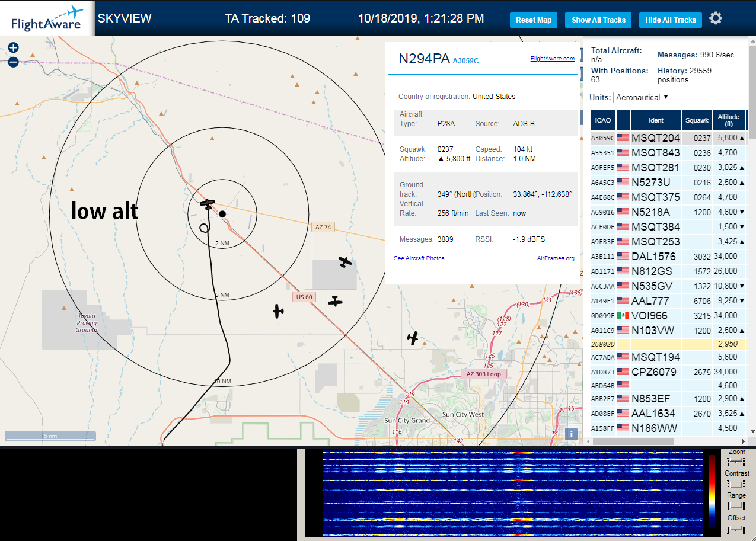The height and width of the screenshot is (541, 756).
Task: Open See Aircraft Photos link
Action: [419, 258]
